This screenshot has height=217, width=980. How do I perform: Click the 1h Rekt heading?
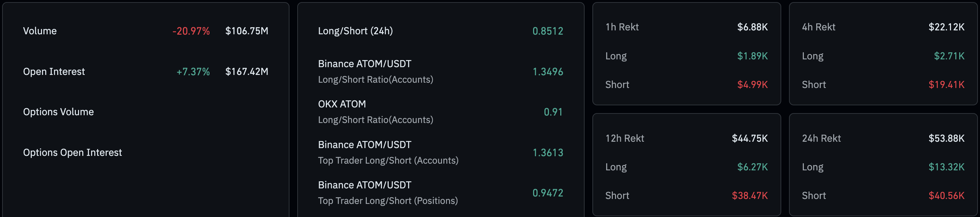pos(622,27)
